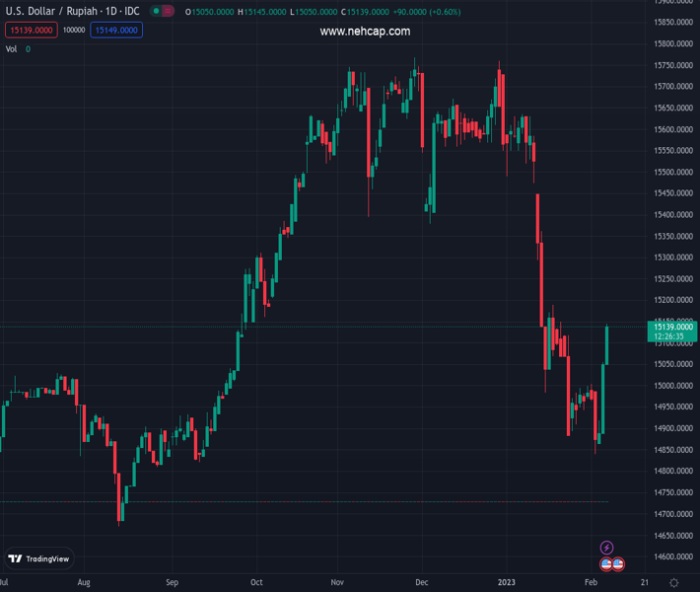The image size is (700, 592).
Task: Click the right US flag event icon
Action: [618, 563]
